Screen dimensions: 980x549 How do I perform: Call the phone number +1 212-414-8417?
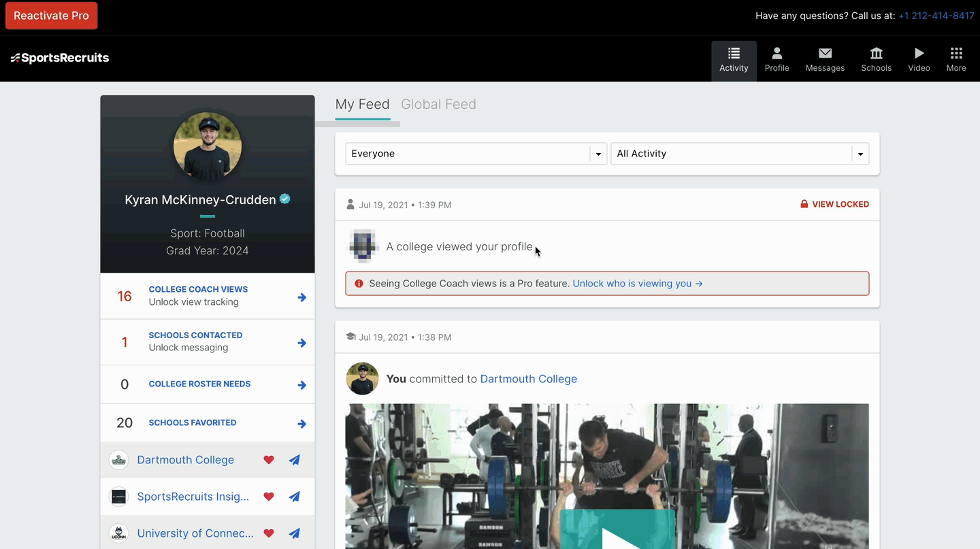coord(936,16)
